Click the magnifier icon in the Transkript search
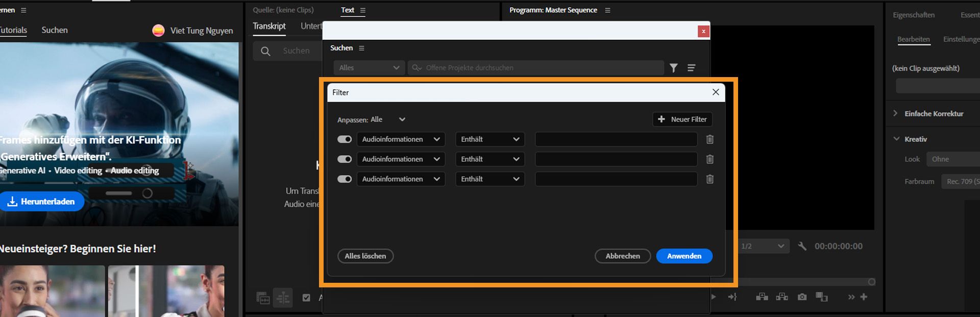Image resolution: width=980 pixels, height=317 pixels. [265, 51]
